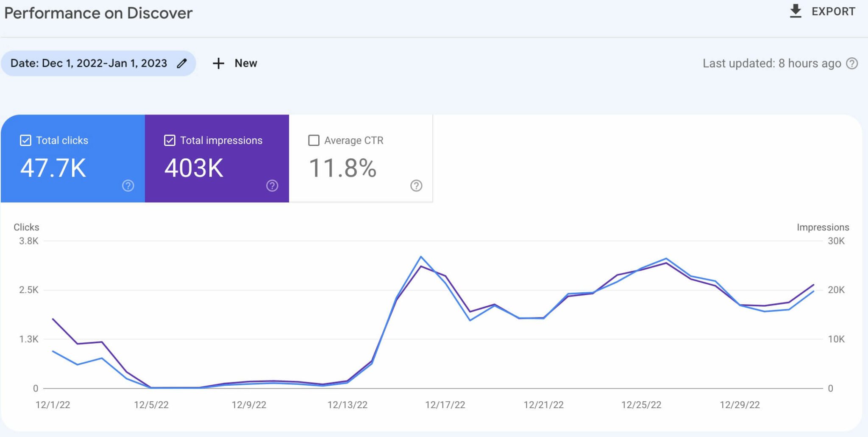Open help icon on Total clicks card
868x437 pixels.
(127, 185)
